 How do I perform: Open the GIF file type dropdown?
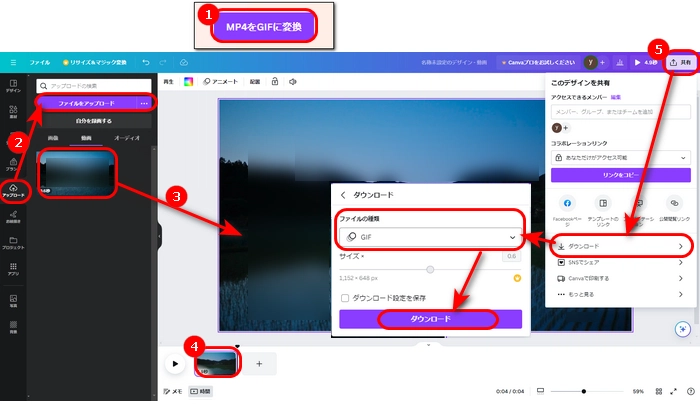(430, 237)
